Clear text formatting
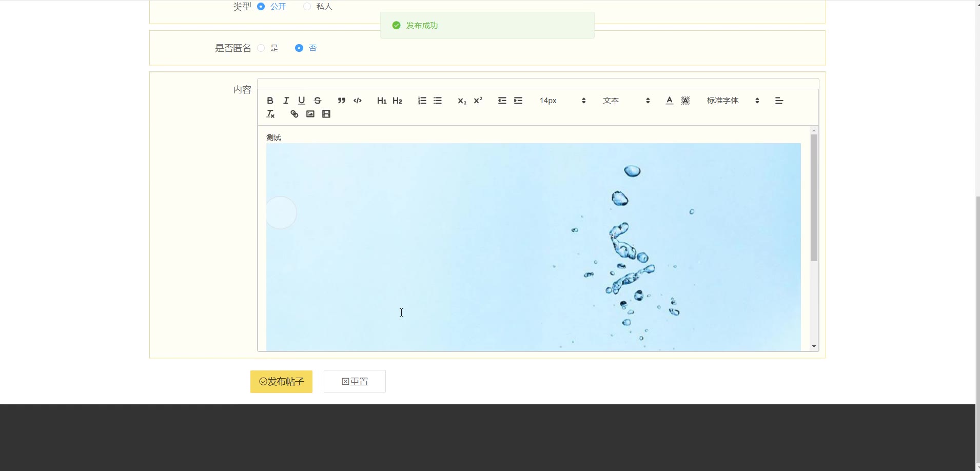The image size is (980, 471). [x=270, y=114]
